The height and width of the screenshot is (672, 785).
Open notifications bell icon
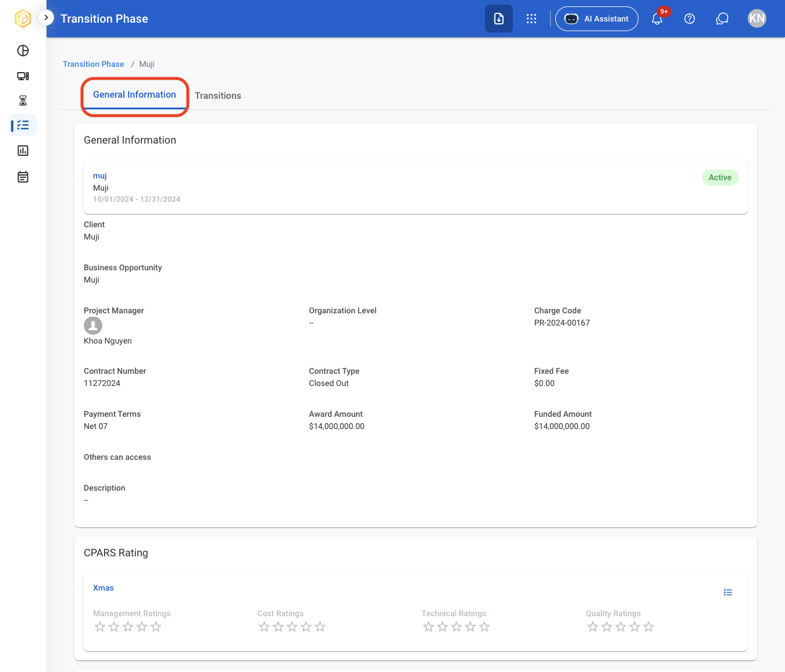coord(657,19)
